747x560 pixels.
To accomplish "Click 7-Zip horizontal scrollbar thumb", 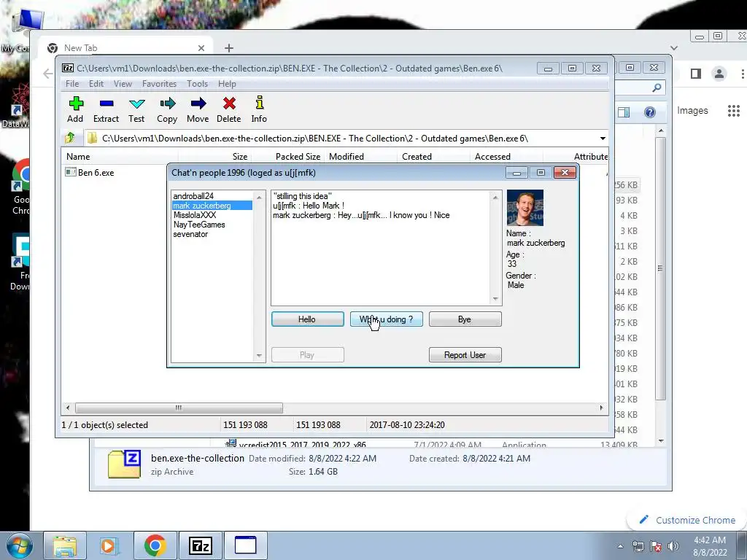I will (x=179, y=408).
